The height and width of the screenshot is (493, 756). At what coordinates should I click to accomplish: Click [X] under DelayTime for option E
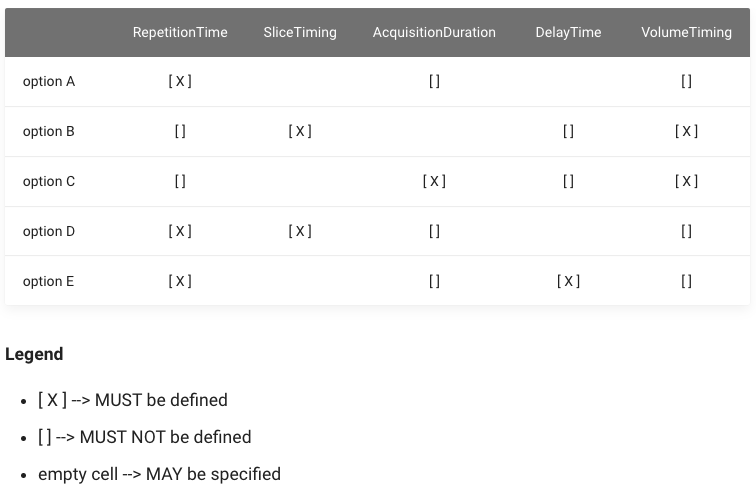568,281
